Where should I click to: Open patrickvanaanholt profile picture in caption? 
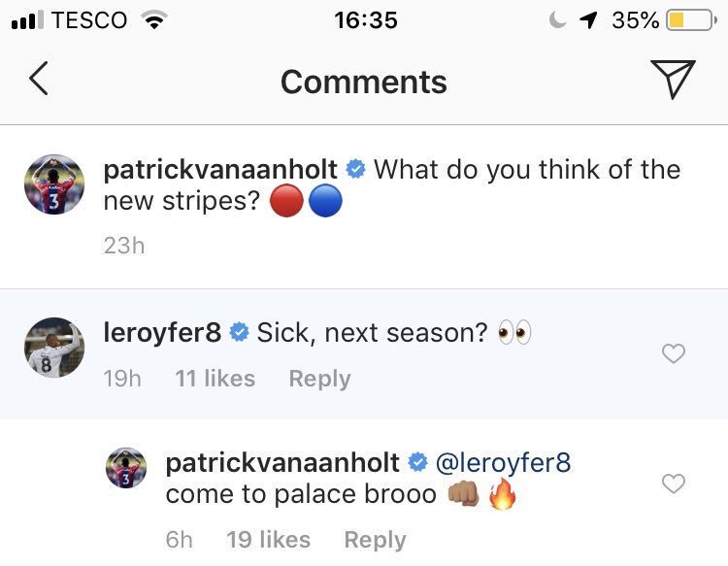click(55, 183)
